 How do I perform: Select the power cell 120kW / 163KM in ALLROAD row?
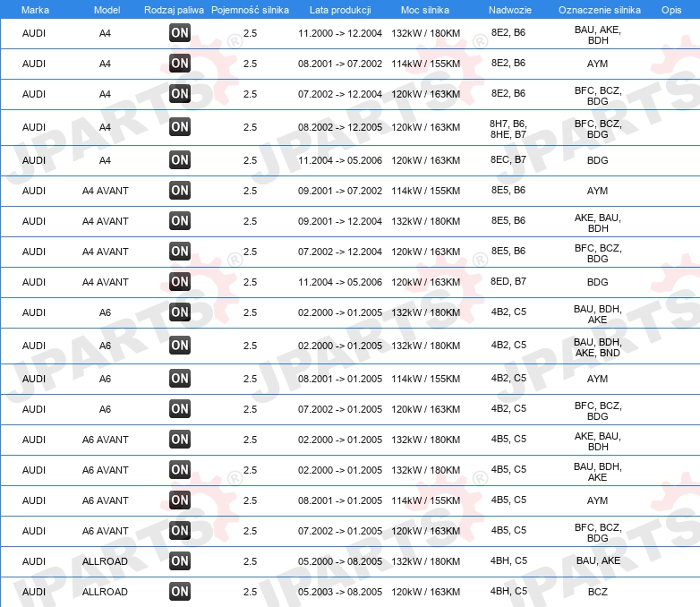[425, 592]
